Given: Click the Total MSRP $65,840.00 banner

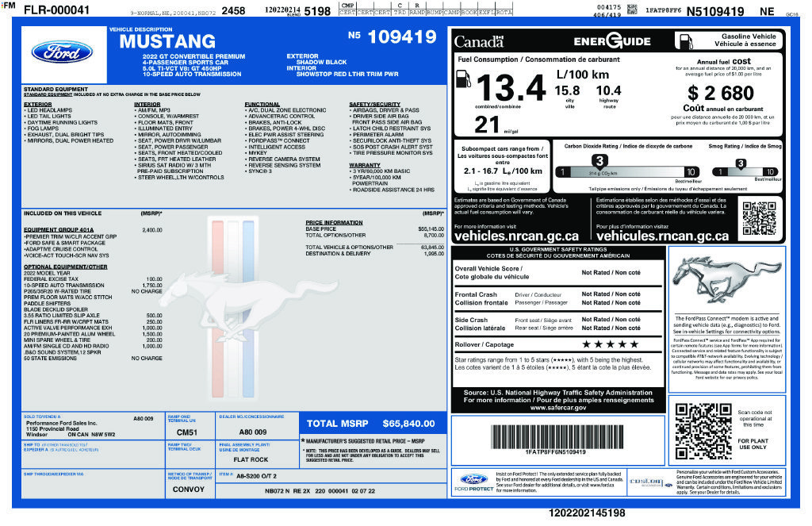Looking at the screenshot, I should point(373,424).
